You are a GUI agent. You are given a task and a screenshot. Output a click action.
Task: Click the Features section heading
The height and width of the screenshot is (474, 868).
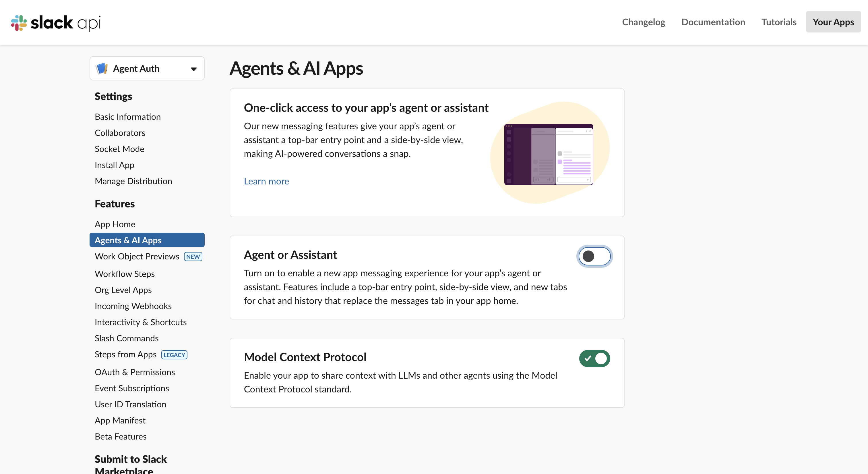(x=115, y=204)
